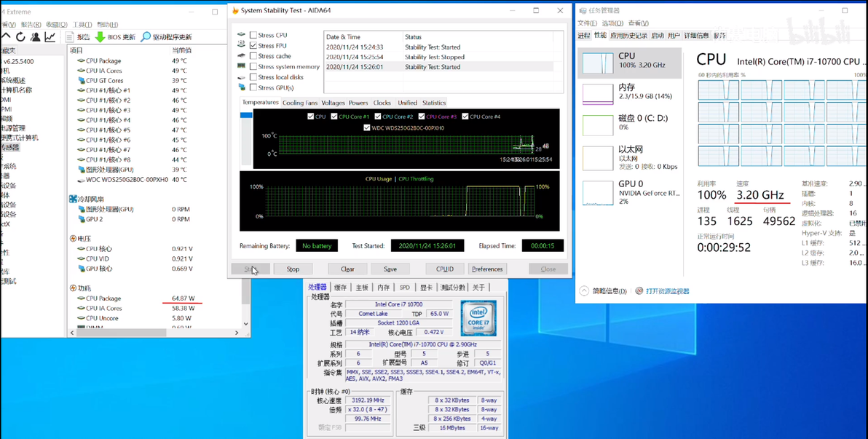Select the 2020/11/24 15:25:54 Stopped log row
The width and height of the screenshot is (868, 439).
(x=438, y=57)
